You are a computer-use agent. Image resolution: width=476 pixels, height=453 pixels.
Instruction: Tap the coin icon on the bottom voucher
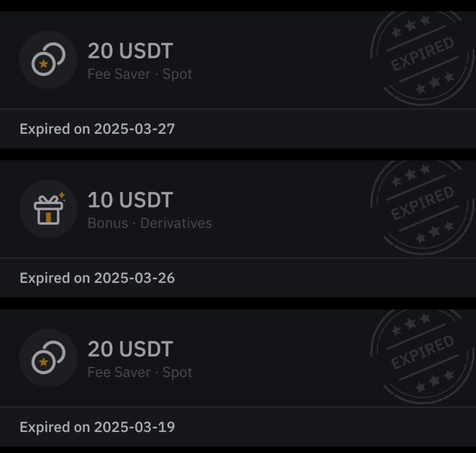tap(49, 358)
